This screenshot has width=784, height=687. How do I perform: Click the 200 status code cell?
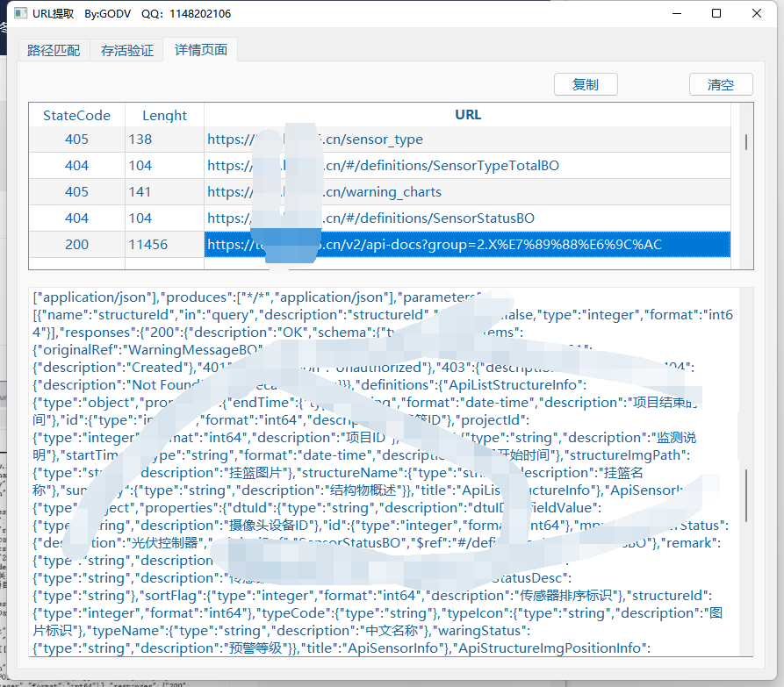pyautogui.click(x=76, y=244)
